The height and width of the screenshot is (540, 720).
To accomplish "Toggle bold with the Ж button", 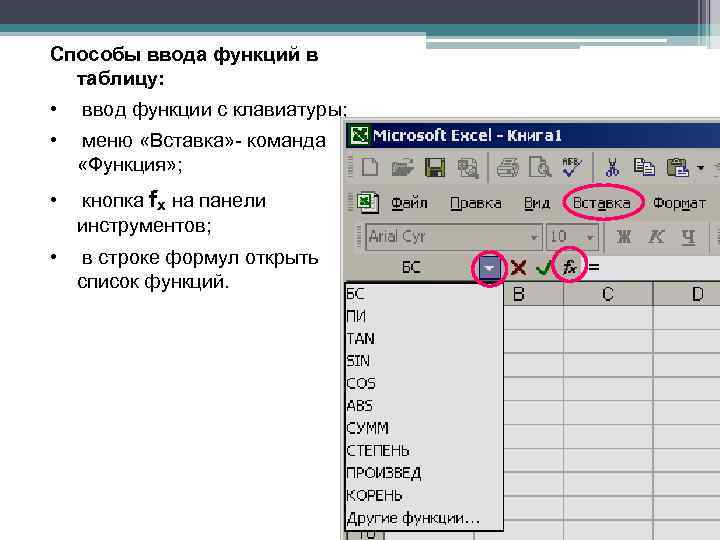I will pos(624,237).
